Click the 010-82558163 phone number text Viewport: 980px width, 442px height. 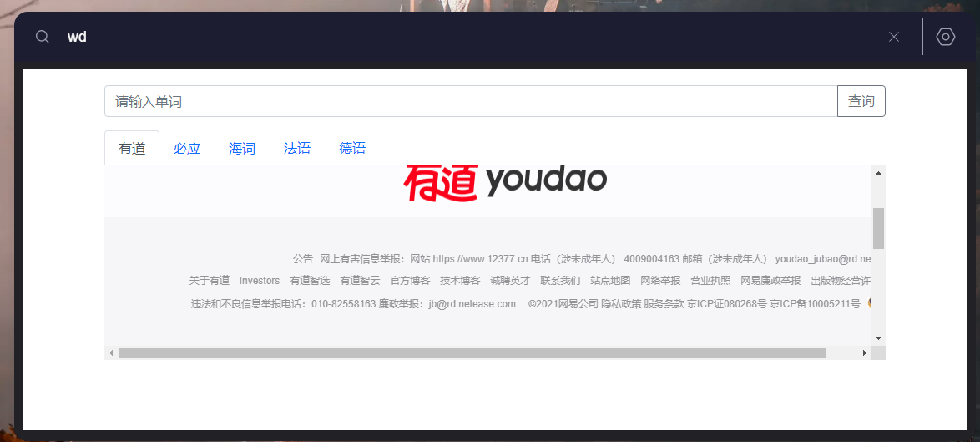pos(344,304)
